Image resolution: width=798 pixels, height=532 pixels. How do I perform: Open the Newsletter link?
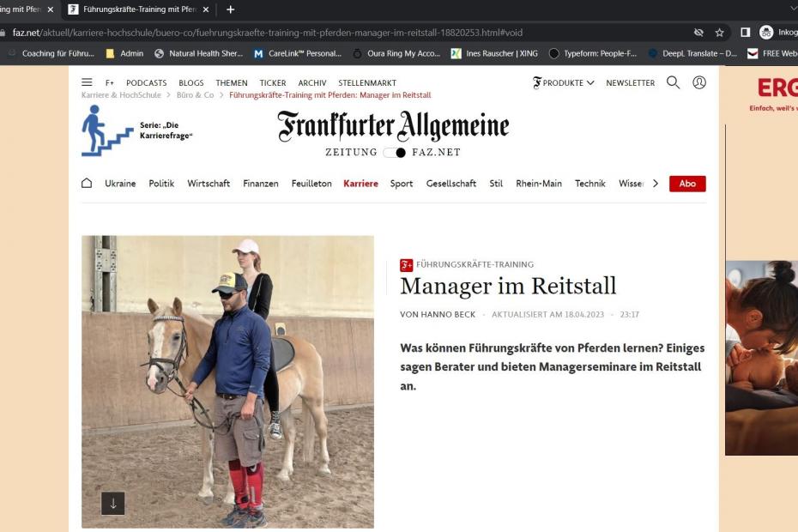click(x=630, y=82)
